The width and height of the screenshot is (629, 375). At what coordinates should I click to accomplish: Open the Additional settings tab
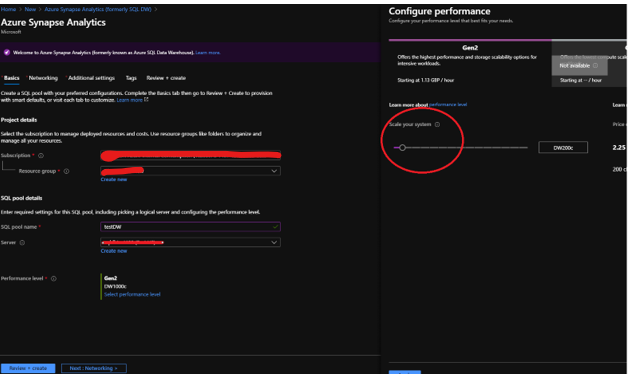click(x=91, y=78)
